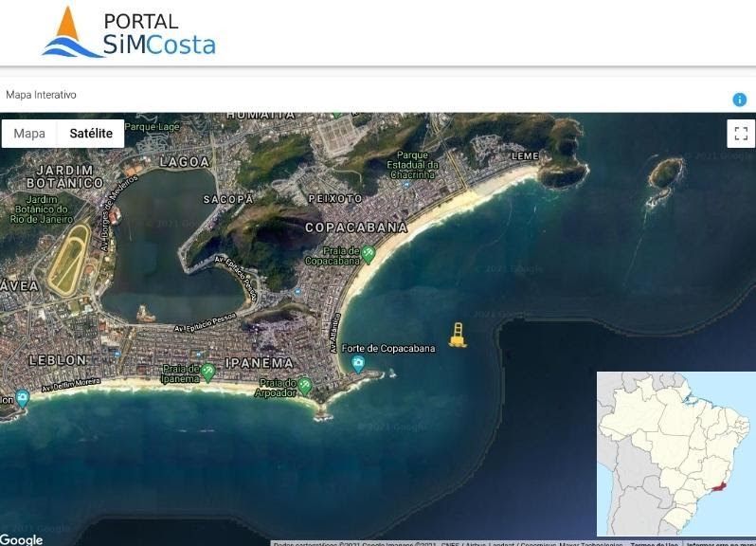Click the Brazil inset overview map
Image resolution: width=756 pixels, height=546 pixels.
coord(676,453)
